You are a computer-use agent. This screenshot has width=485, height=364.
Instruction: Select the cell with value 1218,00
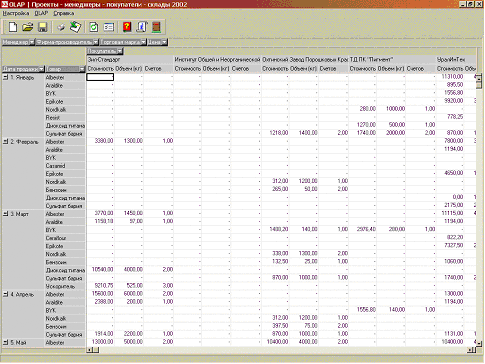click(275, 133)
